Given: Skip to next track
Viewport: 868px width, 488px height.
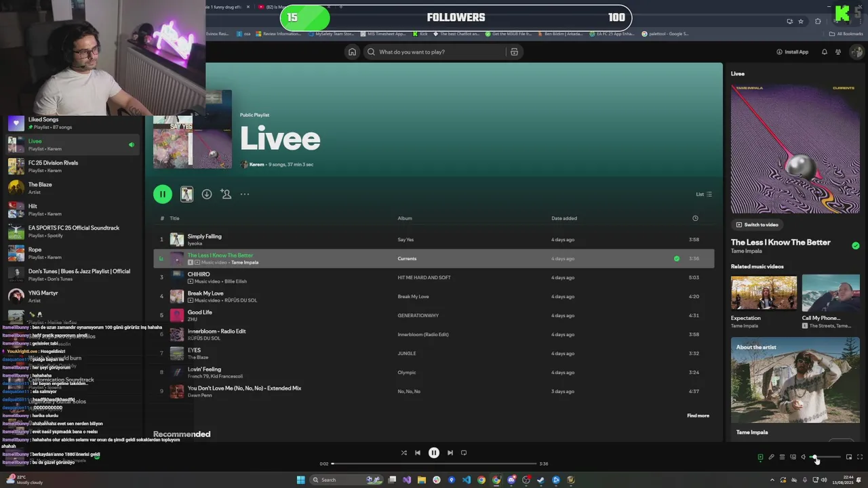Looking at the screenshot, I should (450, 453).
